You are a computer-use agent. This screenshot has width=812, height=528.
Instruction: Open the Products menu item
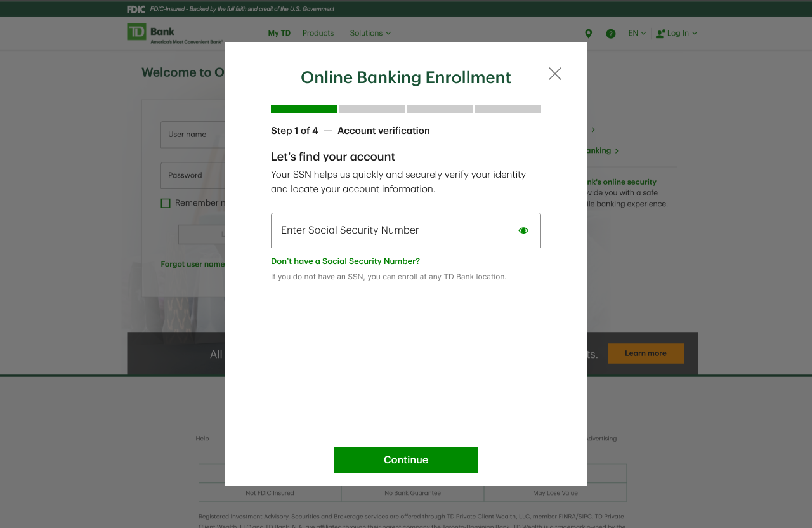[318, 33]
